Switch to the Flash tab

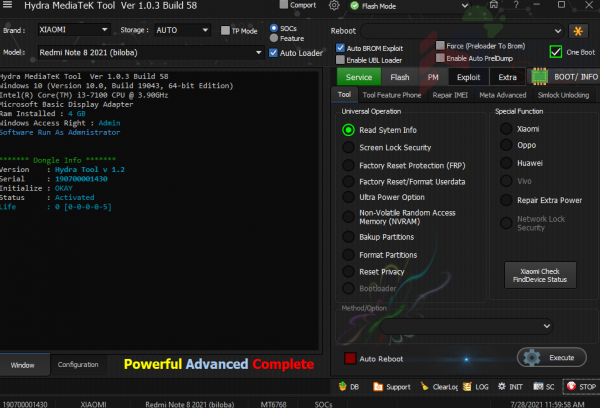pos(400,77)
